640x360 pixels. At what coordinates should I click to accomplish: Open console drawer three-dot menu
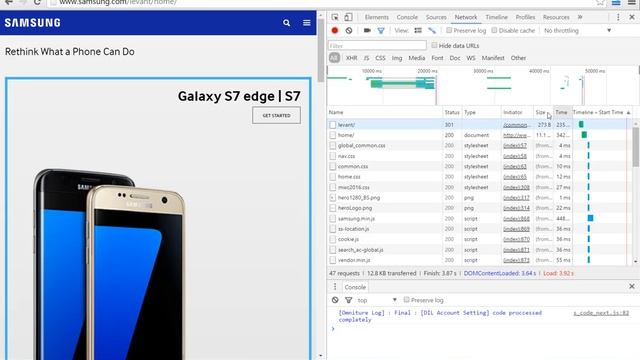pos(335,287)
